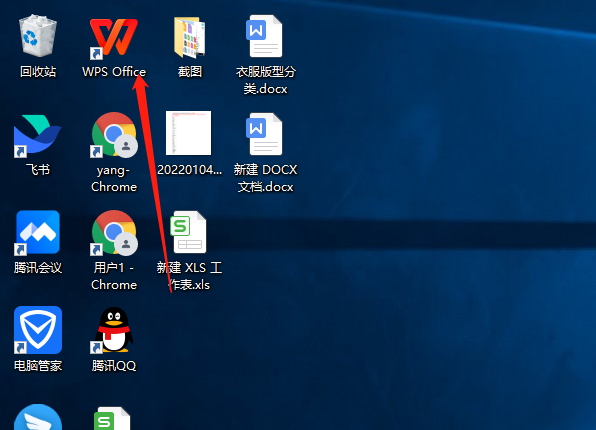Select the 腾讯会议 (Tencent Meeting) icon
The height and width of the screenshot is (430, 596).
pyautogui.click(x=38, y=232)
